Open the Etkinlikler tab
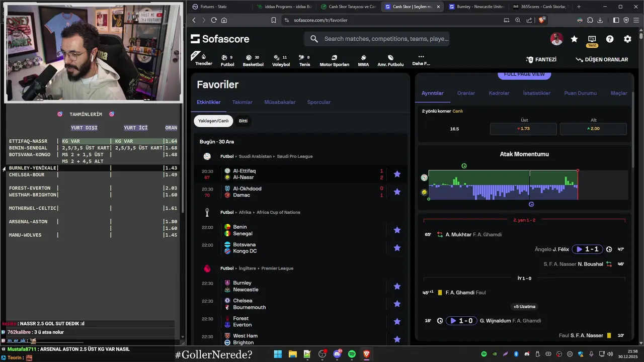Image resolution: width=644 pixels, height=362 pixels. 208,102
